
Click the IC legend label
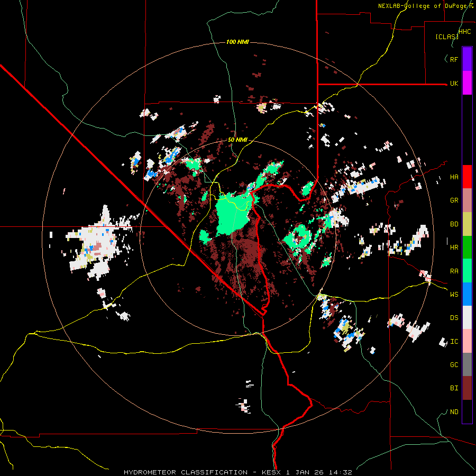[x=454, y=342]
